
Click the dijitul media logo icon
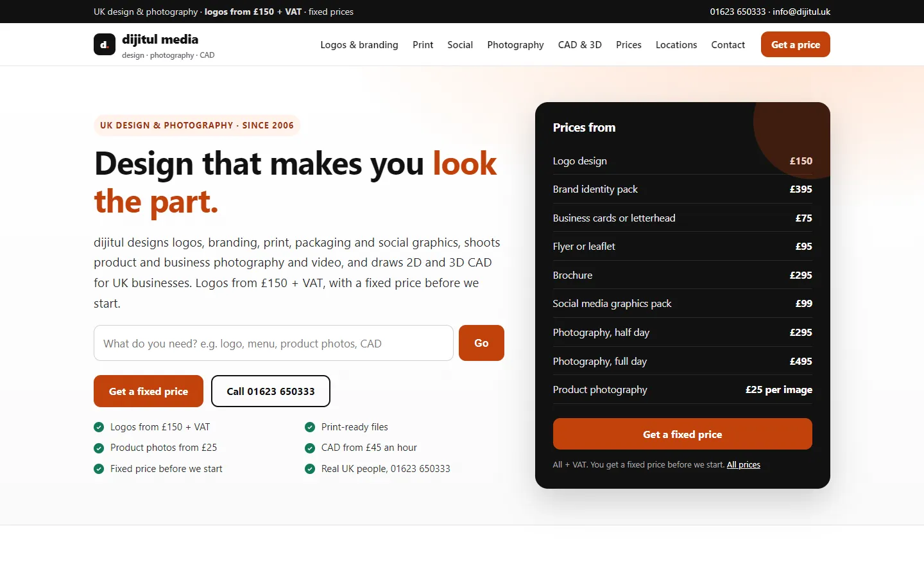[105, 44]
